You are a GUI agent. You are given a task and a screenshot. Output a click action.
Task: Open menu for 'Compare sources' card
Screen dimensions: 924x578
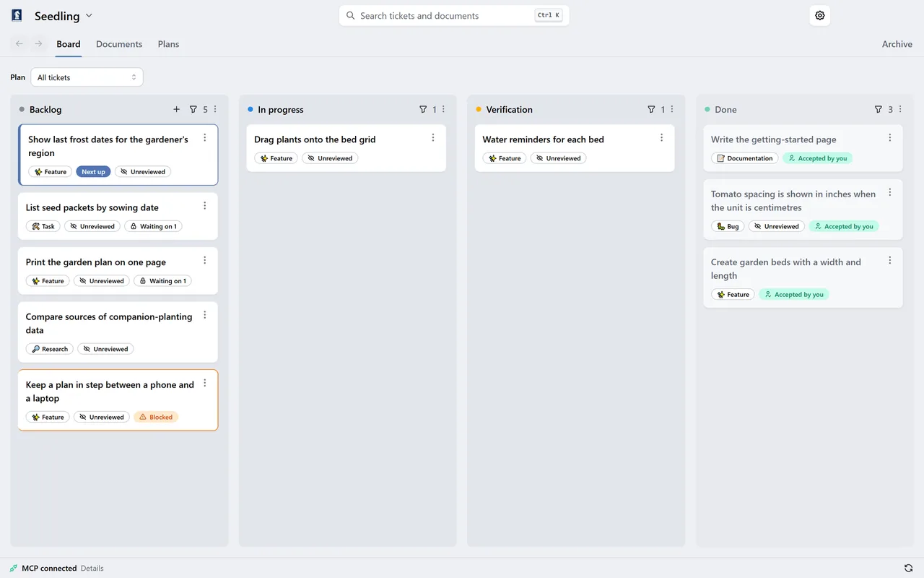205,315
